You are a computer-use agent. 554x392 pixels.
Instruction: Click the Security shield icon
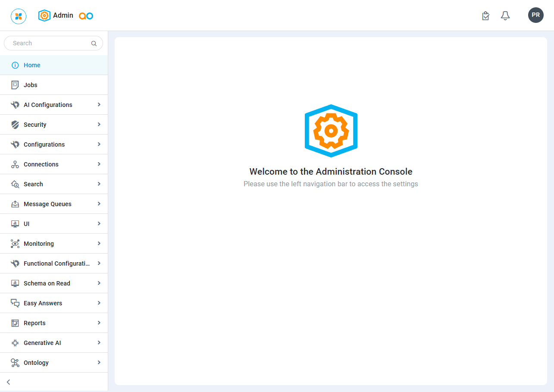pos(15,125)
